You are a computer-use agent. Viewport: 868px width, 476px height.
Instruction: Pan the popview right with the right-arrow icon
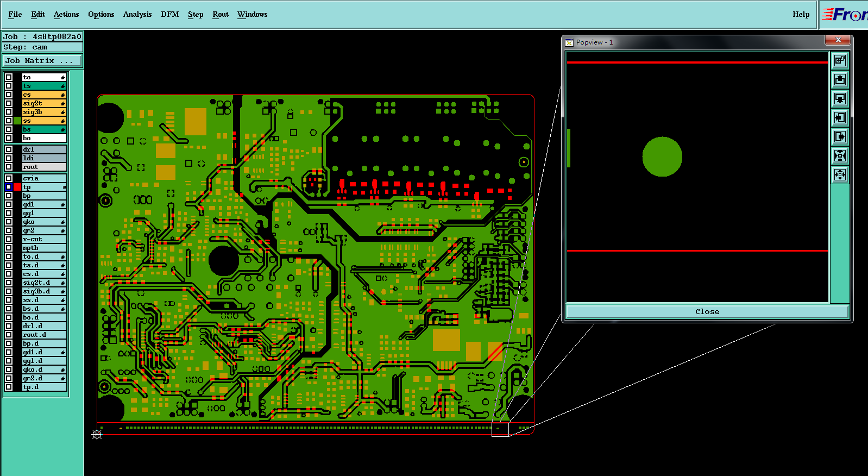(x=840, y=137)
